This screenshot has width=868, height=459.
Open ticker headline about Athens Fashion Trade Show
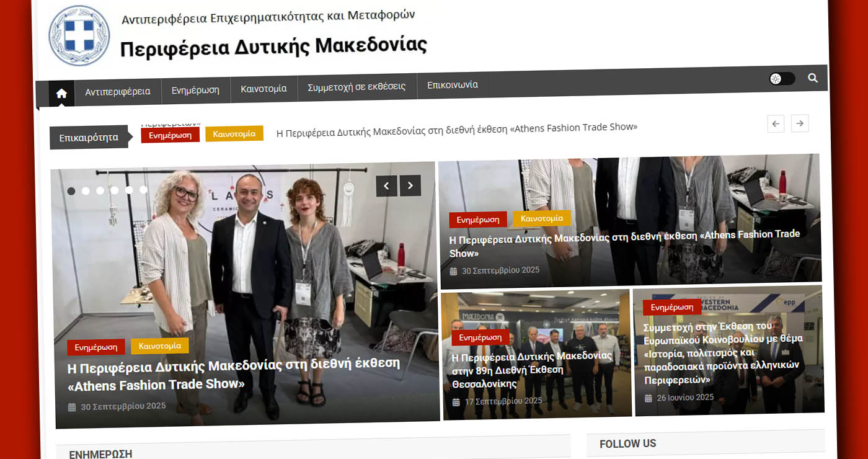coord(457,130)
